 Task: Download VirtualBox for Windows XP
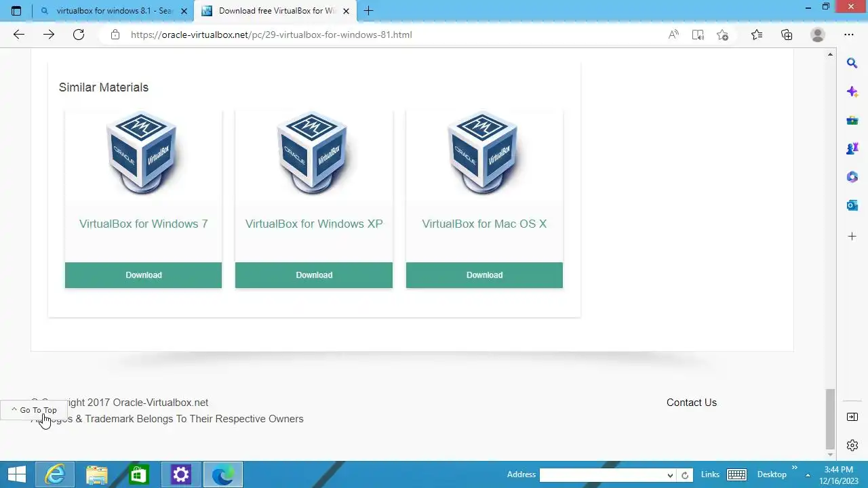coord(314,275)
